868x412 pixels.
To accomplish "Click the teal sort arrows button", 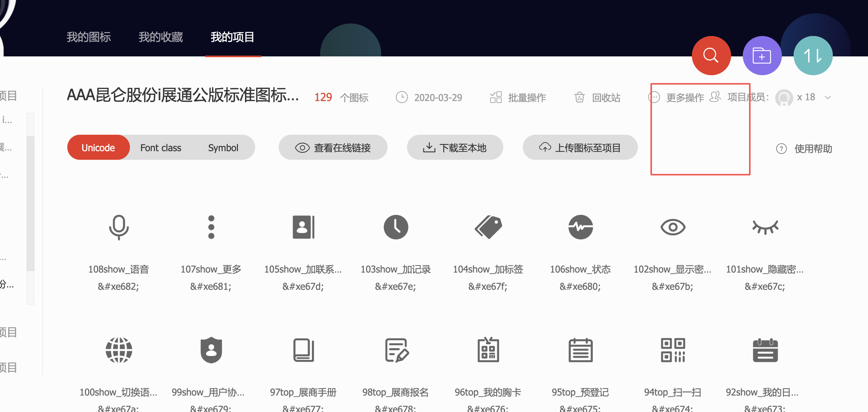I will pos(813,56).
